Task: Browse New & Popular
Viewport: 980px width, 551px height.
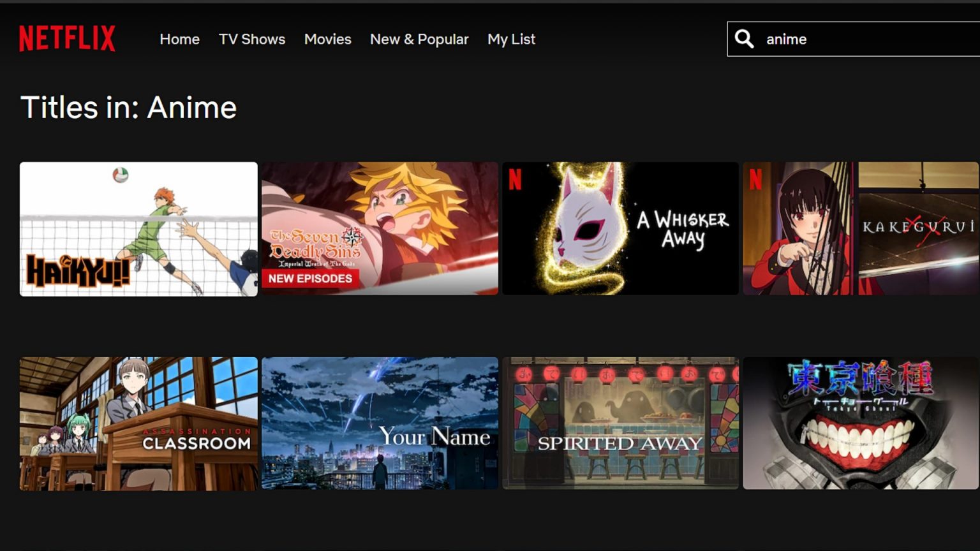Action: [419, 39]
